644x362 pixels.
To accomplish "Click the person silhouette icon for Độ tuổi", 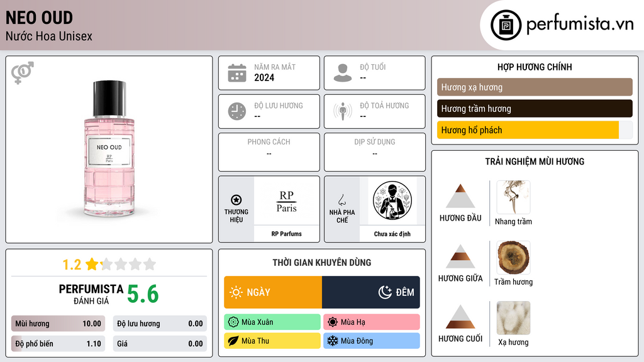I will pos(343,73).
